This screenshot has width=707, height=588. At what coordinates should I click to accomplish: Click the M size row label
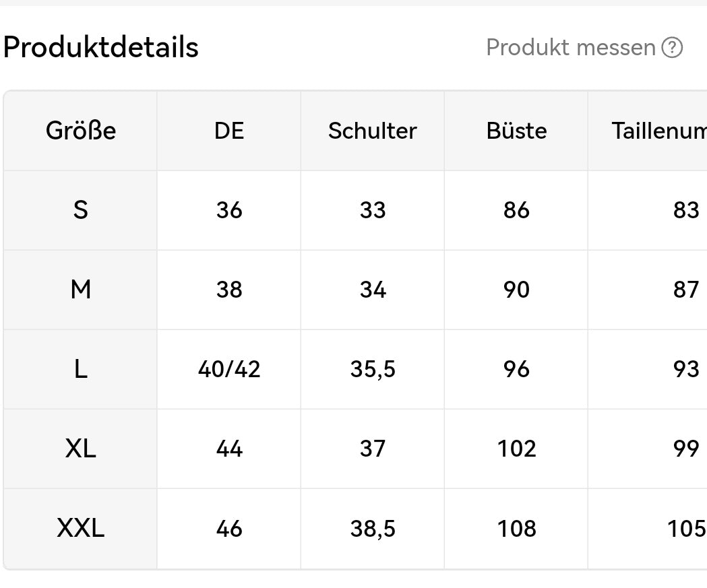click(81, 290)
